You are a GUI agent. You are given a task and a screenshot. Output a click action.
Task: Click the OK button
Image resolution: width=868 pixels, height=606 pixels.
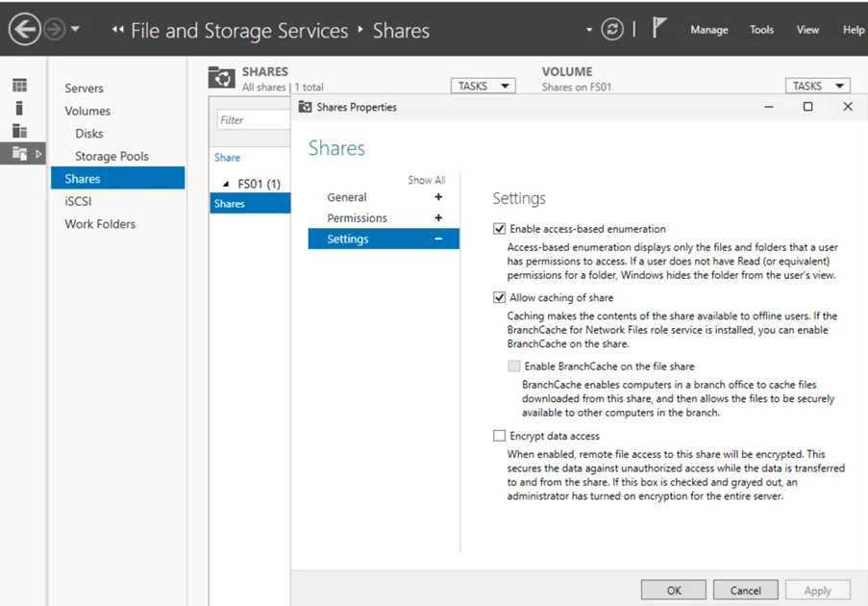674,590
